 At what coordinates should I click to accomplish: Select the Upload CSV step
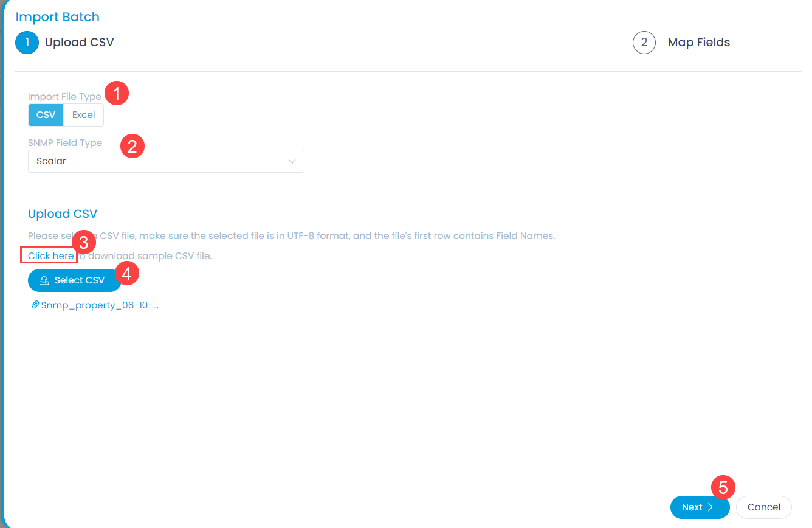tap(79, 42)
